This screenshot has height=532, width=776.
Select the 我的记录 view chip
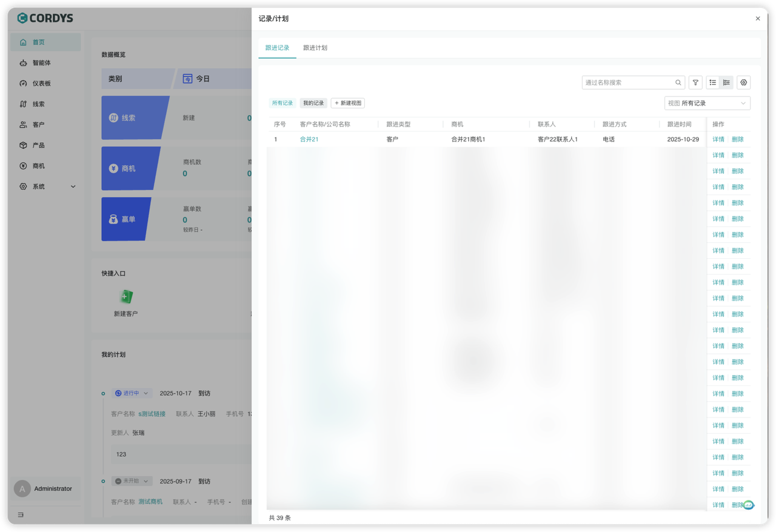pyautogui.click(x=313, y=103)
